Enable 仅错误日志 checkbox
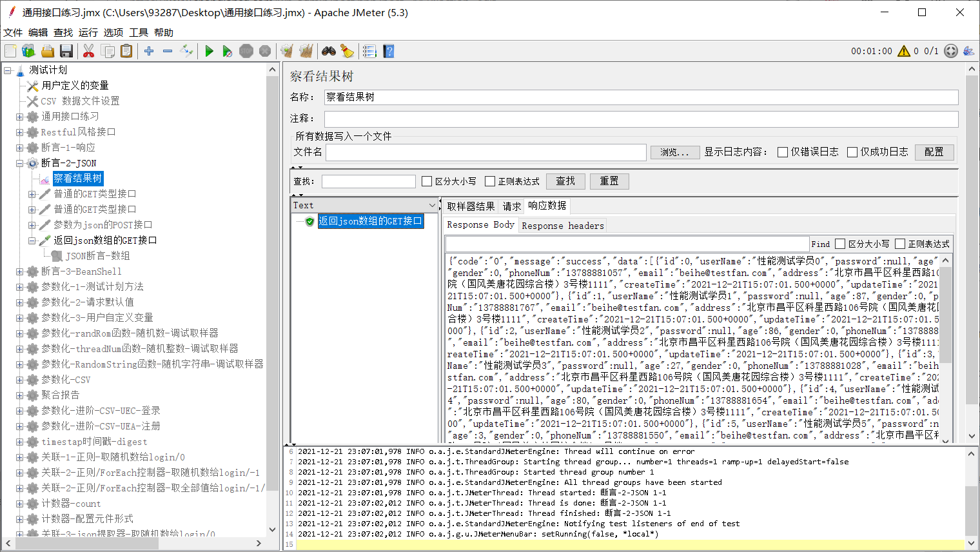Screen dimensions: 980x552 point(783,152)
